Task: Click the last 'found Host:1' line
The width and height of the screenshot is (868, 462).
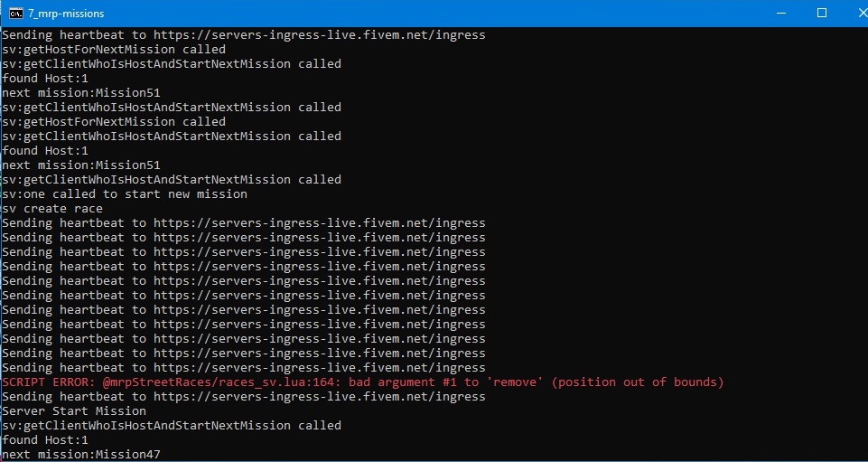Action: [x=45, y=440]
